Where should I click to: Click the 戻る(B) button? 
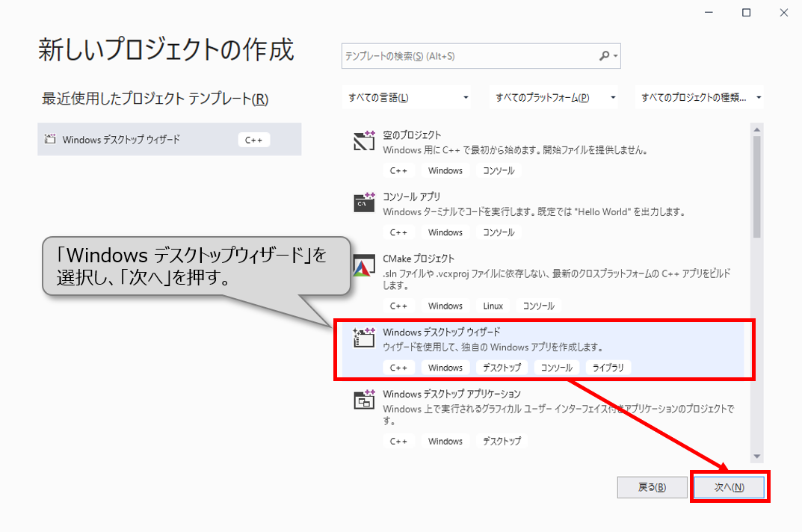(652, 487)
